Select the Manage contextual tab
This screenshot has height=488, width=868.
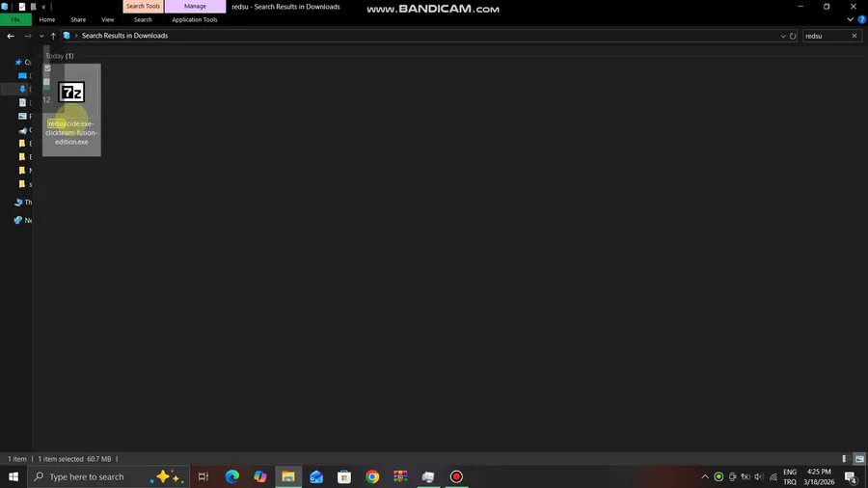195,6
